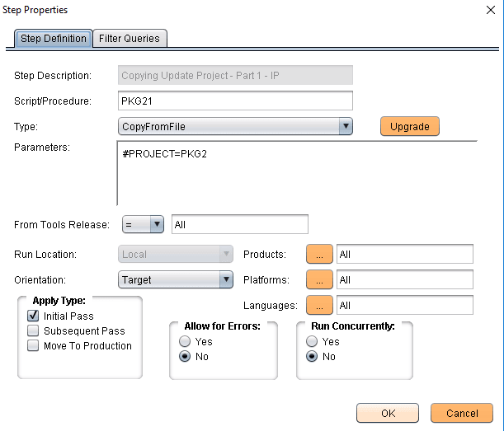Uncheck the Initial Pass checkbox
The image size is (504, 431).
33,316
